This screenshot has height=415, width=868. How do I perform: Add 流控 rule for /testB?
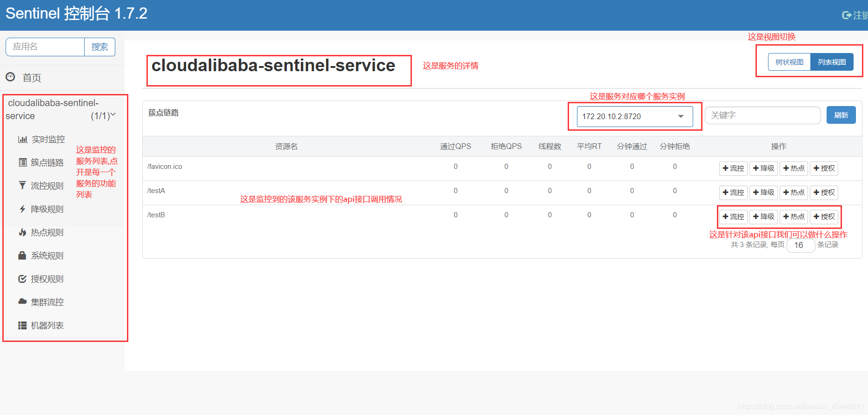click(733, 217)
